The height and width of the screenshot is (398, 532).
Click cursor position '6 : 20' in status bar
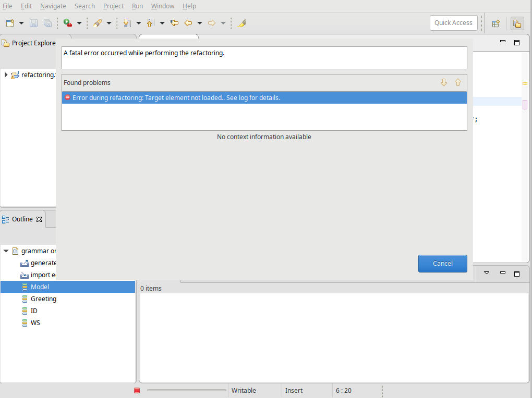344,391
